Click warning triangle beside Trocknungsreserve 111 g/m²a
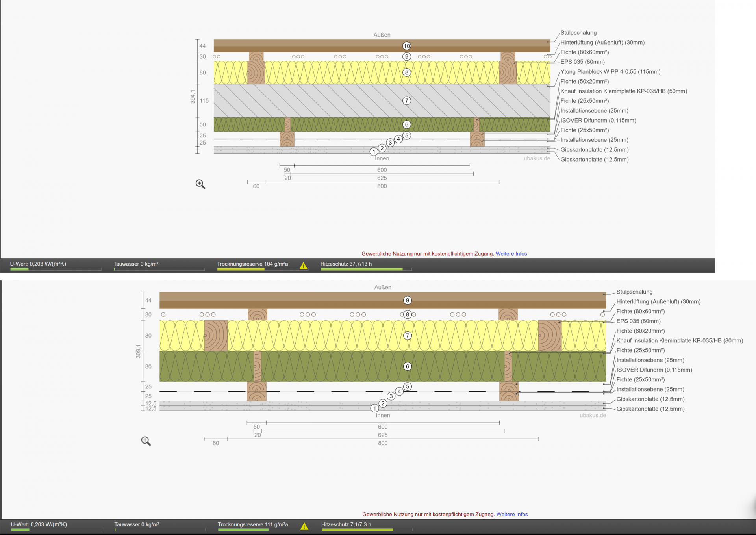756x535 pixels. coord(304,526)
